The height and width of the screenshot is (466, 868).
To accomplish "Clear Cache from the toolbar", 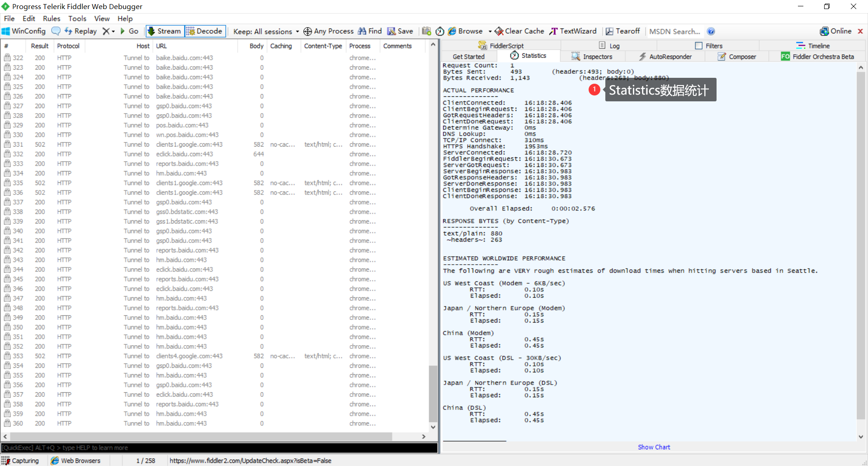I will coord(519,31).
